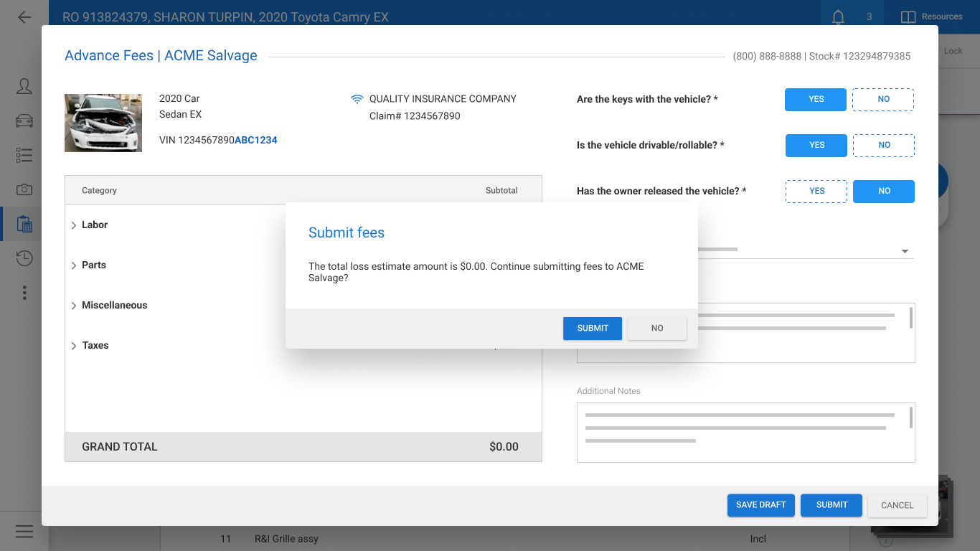Image resolution: width=980 pixels, height=551 pixels.
Task: Click the CANCEL button
Action: point(897,505)
